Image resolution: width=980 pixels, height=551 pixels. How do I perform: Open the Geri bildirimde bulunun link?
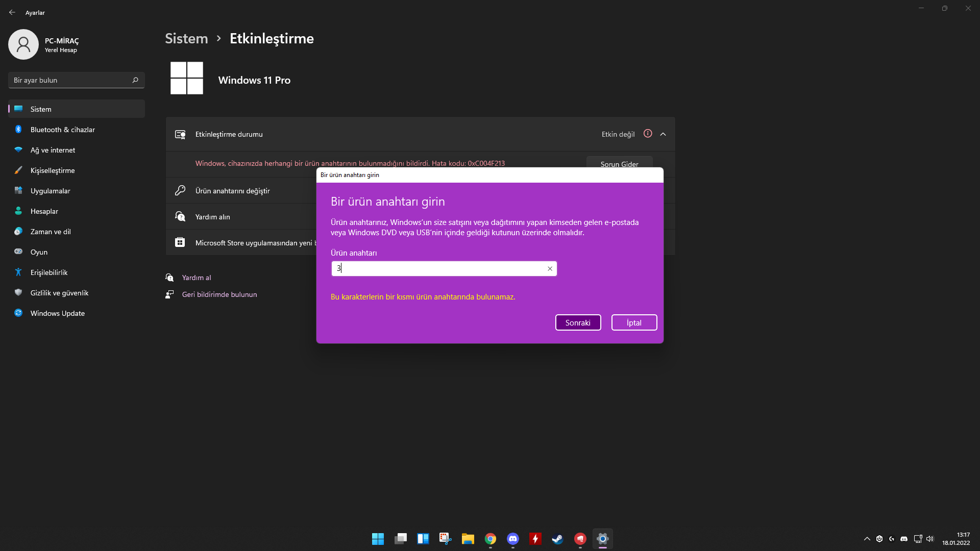pos(219,294)
